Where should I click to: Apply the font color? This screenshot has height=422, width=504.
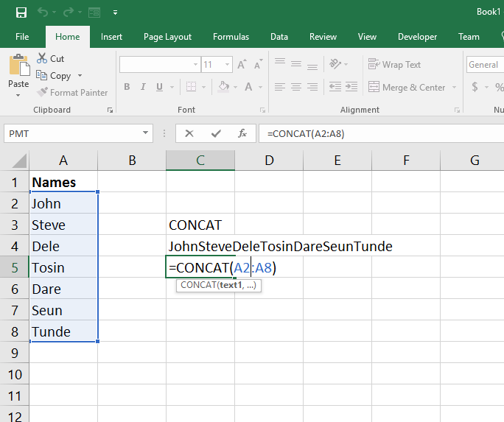point(248,87)
